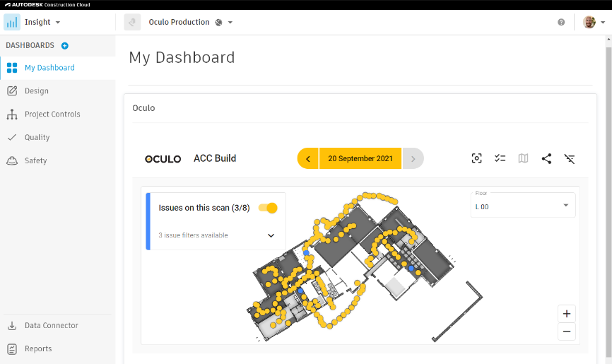Click the Design pencil icon
This screenshot has width=612, height=364.
click(x=12, y=91)
